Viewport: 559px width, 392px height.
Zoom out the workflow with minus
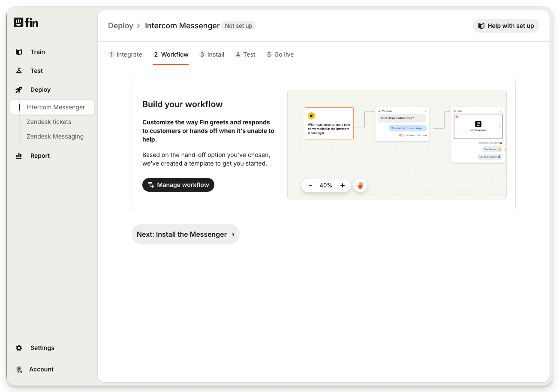click(310, 185)
